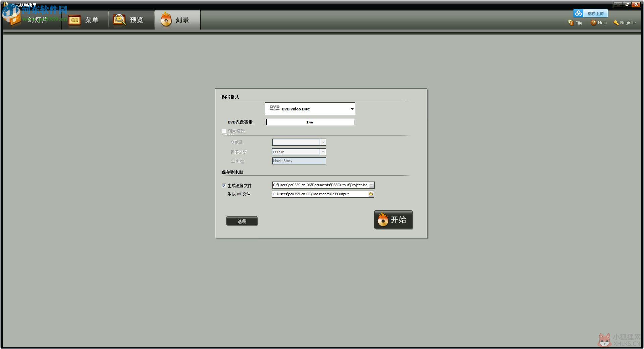Viewport: 644px width, 349px height.
Task: Restore down the application window
Action: [627, 4]
